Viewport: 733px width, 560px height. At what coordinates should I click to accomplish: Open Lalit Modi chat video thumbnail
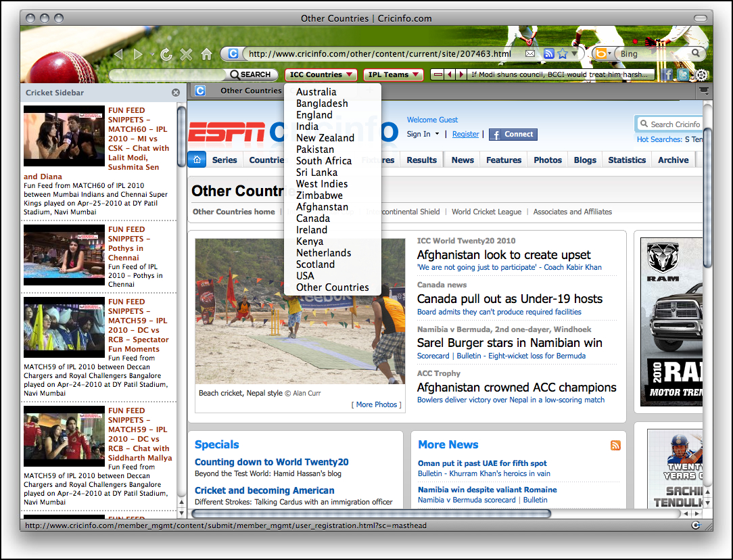(x=64, y=136)
